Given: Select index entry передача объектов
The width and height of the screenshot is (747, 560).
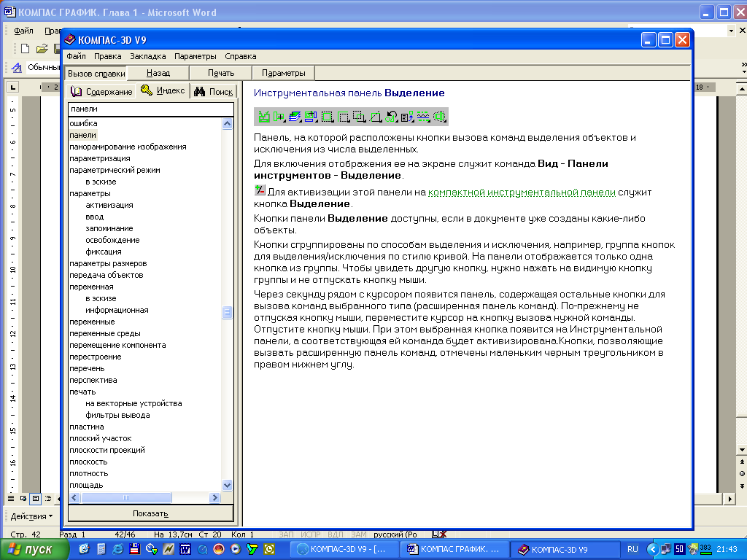Looking at the screenshot, I should coord(107,275).
